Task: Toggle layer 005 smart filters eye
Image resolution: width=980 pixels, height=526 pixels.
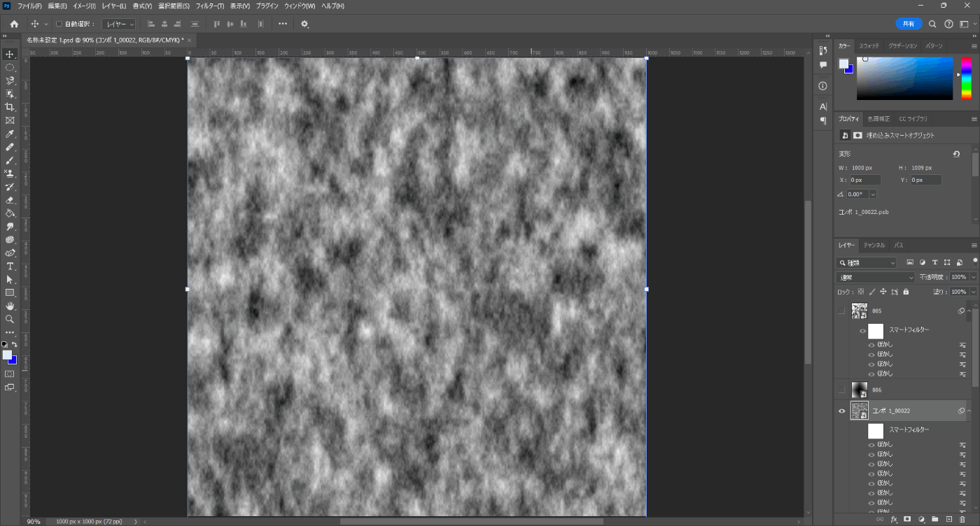Action: 862,331
